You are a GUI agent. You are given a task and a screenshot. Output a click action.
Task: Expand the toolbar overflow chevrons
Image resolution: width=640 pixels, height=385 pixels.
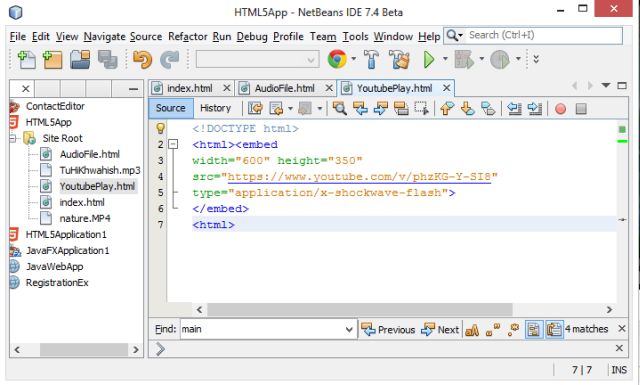tap(536, 59)
